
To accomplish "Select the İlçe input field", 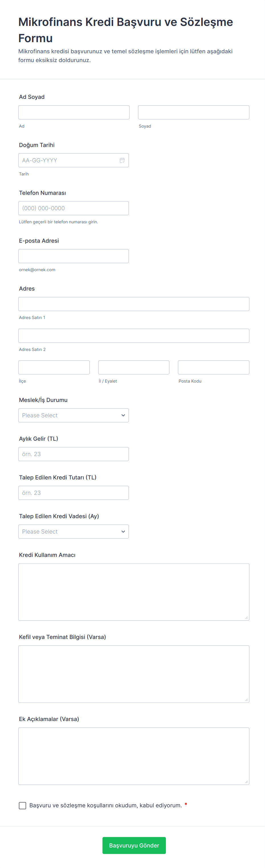I will pos(54,367).
